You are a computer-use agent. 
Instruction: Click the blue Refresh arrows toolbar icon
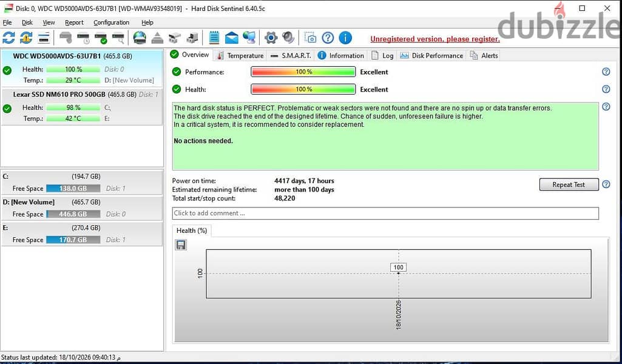(x=8, y=38)
